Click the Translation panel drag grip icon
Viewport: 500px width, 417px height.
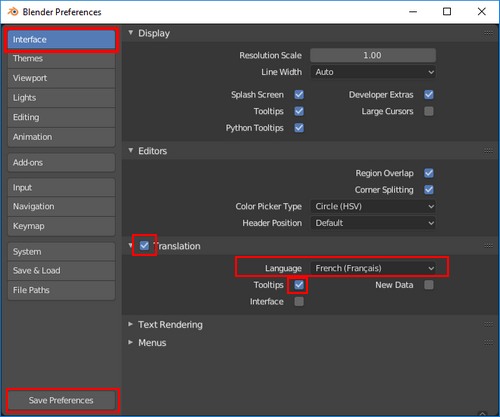click(488, 246)
